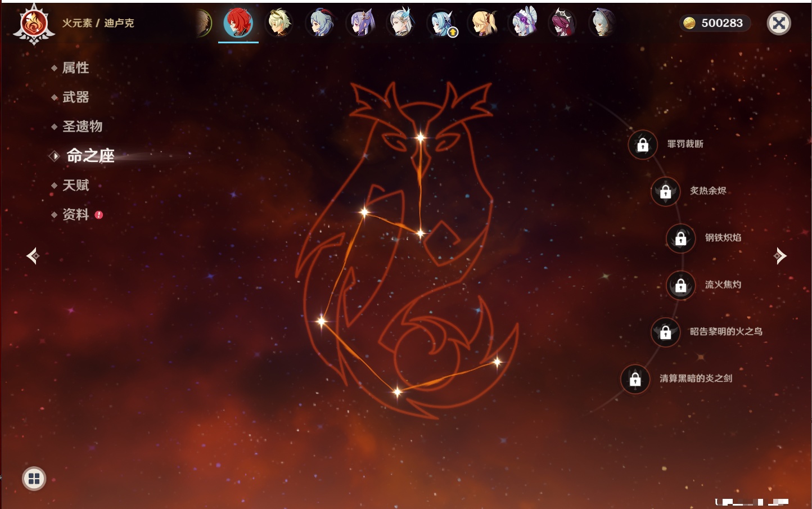Tap the lock icon beside 昭告黎明的火之鸟

coord(666,332)
